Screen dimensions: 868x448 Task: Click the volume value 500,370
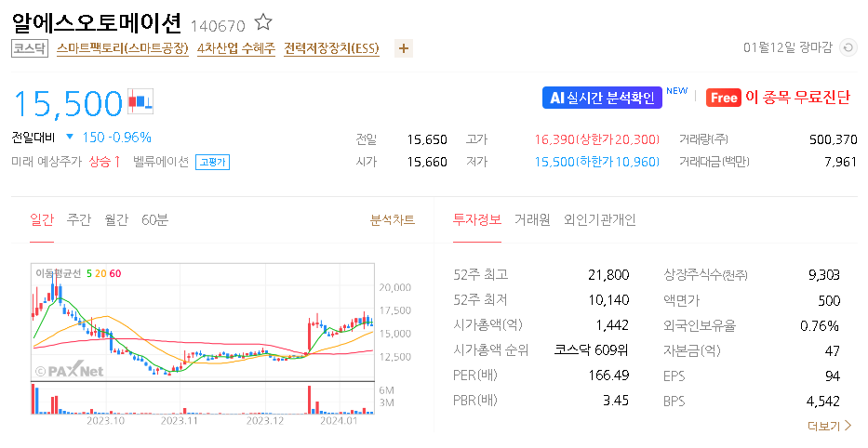click(x=834, y=139)
